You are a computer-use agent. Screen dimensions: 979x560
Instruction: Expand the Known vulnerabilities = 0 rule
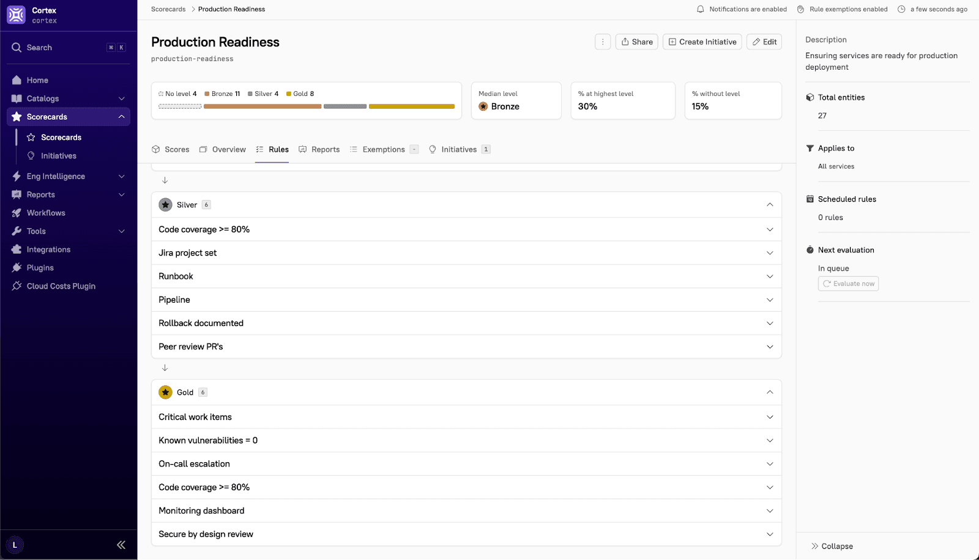click(x=770, y=441)
